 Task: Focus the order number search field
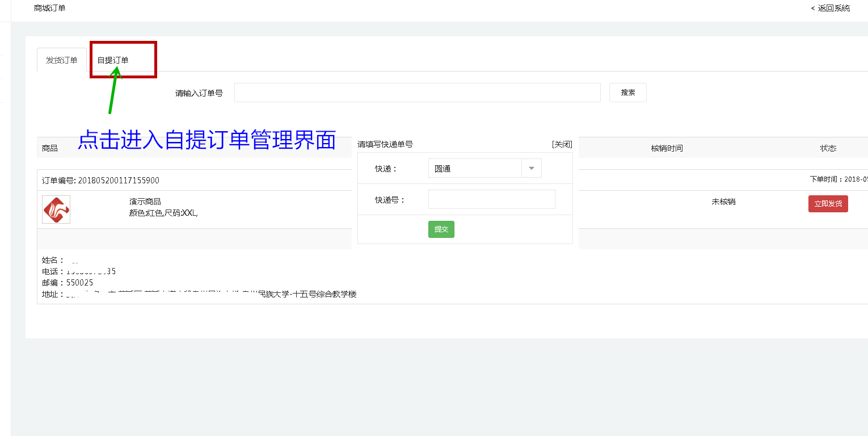point(417,93)
